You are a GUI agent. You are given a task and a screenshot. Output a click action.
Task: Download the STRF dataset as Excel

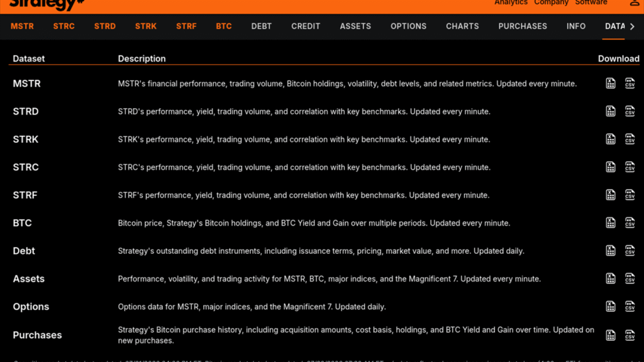610,195
